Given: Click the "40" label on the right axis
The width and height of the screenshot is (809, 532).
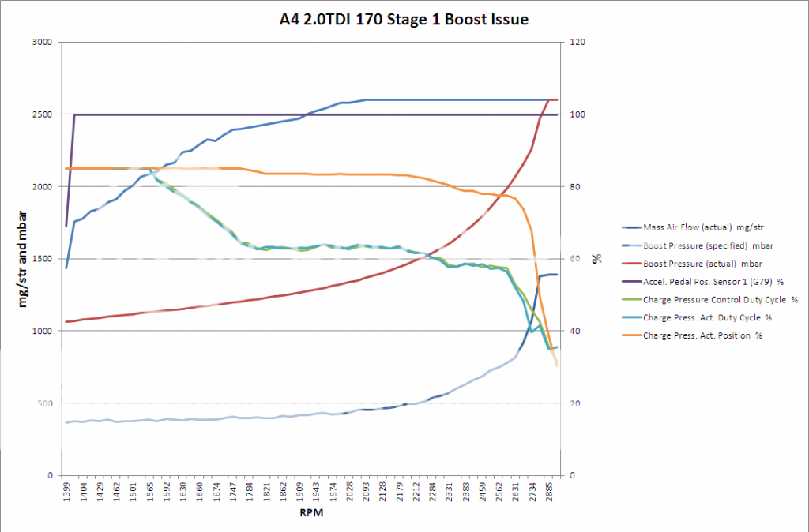Looking at the screenshot, I should tap(575, 331).
